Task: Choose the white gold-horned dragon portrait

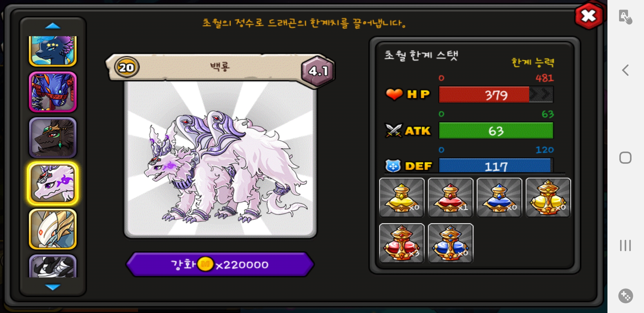Action: (53, 229)
